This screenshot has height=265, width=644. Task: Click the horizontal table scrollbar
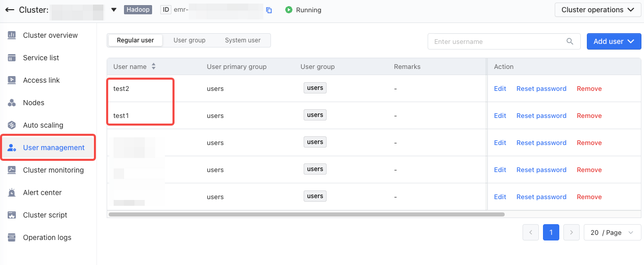tap(307, 214)
